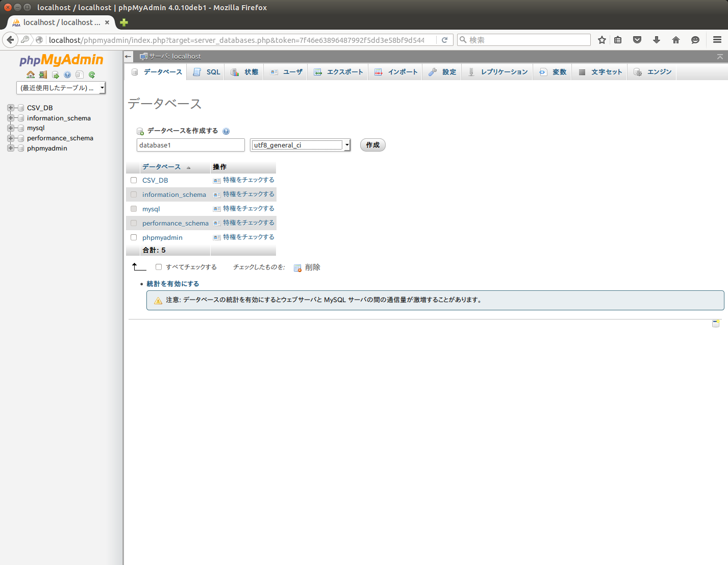728x565 pixels.
Task: Expand the phpmyadmin tree node
Action: pyautogui.click(x=10, y=149)
